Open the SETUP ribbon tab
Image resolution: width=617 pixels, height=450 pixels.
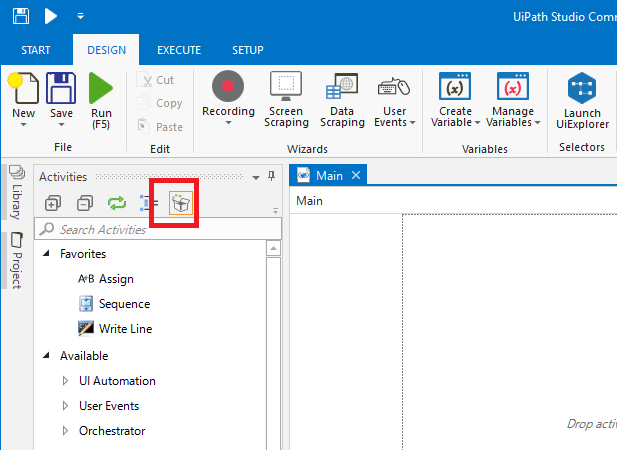pos(247,50)
